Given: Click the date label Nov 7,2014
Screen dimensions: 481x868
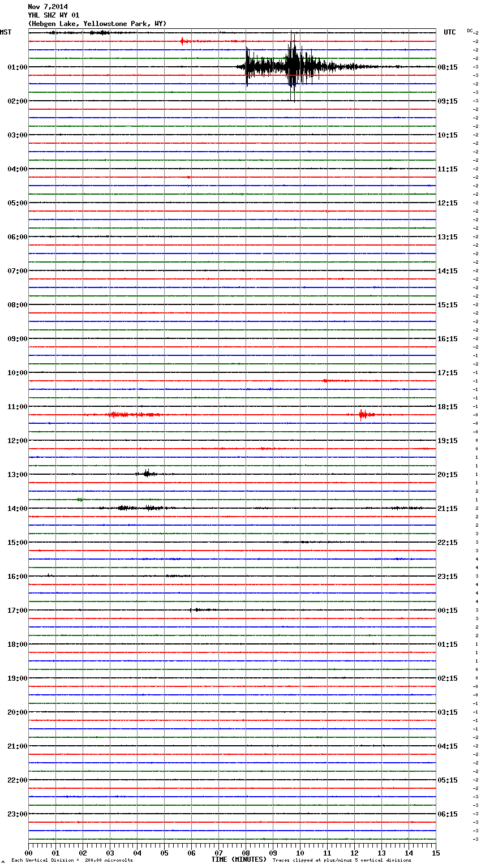Looking at the screenshot, I should coord(48,7).
